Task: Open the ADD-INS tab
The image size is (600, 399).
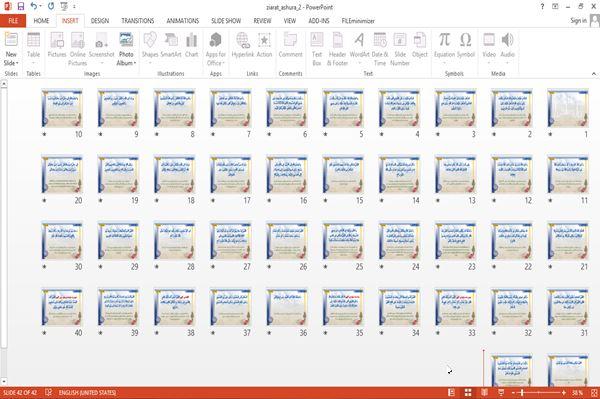Action: click(x=319, y=21)
